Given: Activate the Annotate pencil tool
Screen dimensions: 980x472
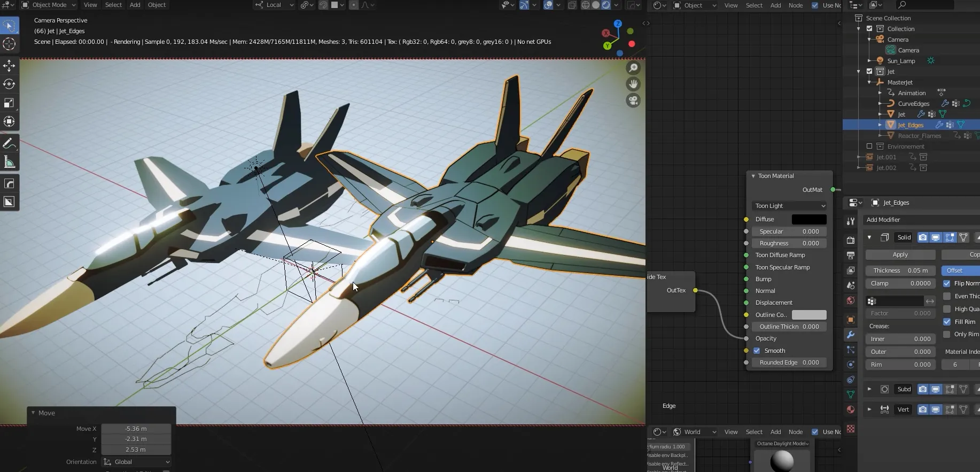Looking at the screenshot, I should click(9, 143).
